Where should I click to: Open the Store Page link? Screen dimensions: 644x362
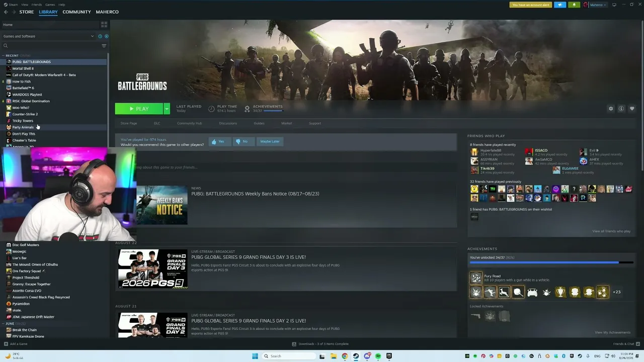(129, 123)
